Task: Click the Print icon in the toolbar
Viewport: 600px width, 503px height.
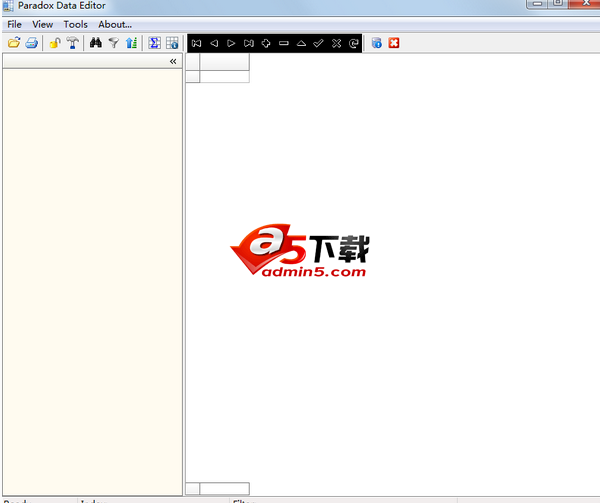Action: point(32,42)
